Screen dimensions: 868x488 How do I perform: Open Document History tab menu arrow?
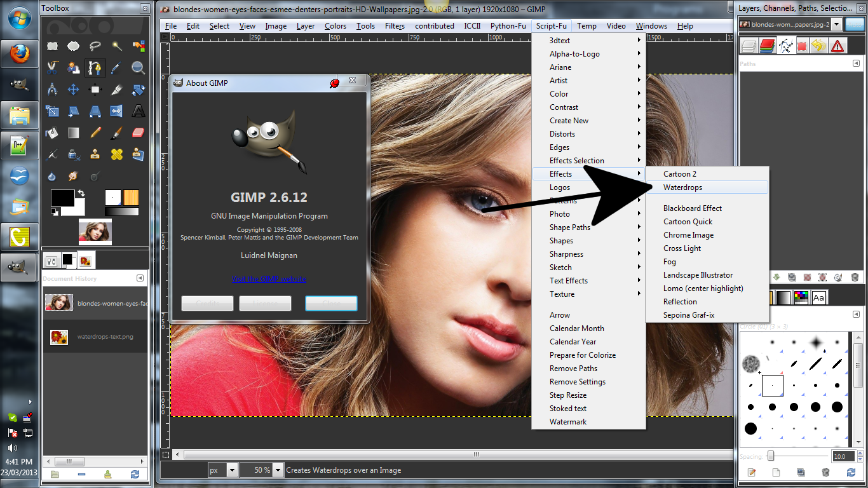[140, 278]
